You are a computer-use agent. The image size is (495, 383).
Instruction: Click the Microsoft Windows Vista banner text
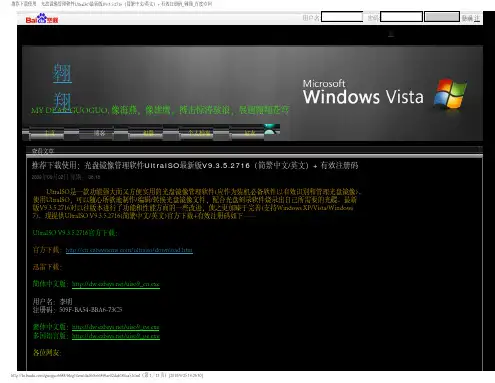click(363, 92)
